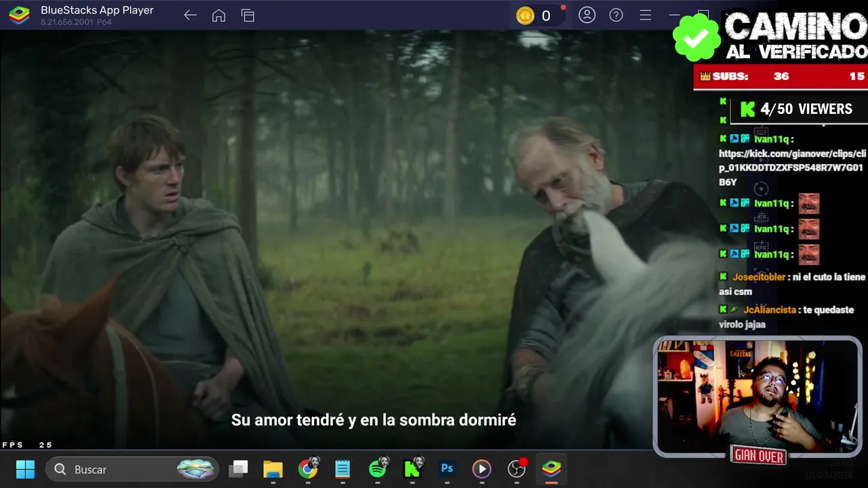Image resolution: width=868 pixels, height=488 pixels.
Task: Go back using the BlueStacks back arrow
Action: (x=190, y=16)
